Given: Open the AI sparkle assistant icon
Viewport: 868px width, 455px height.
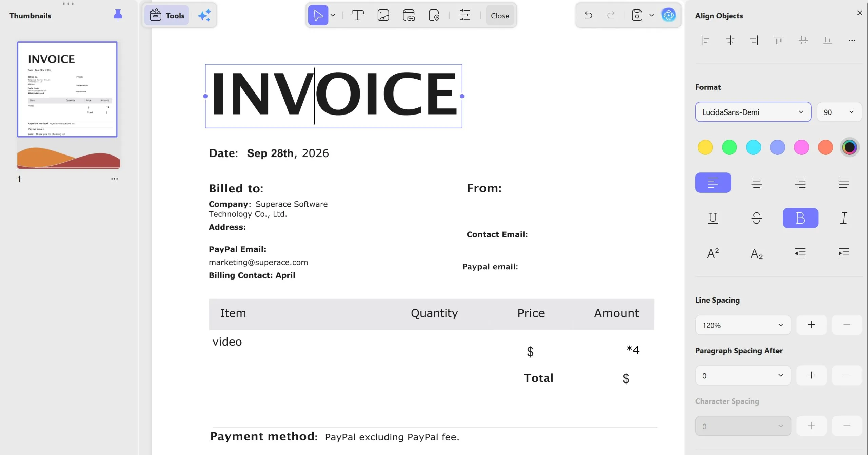Looking at the screenshot, I should (x=204, y=15).
